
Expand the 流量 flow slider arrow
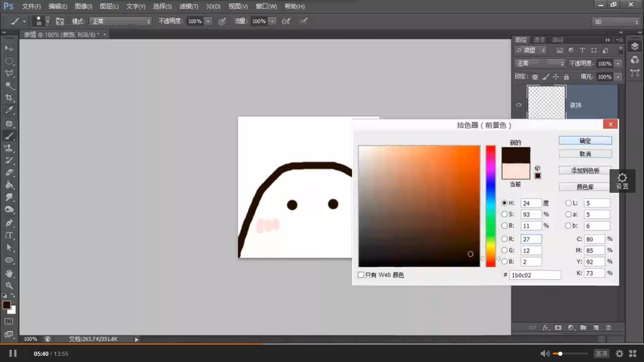[x=272, y=21]
